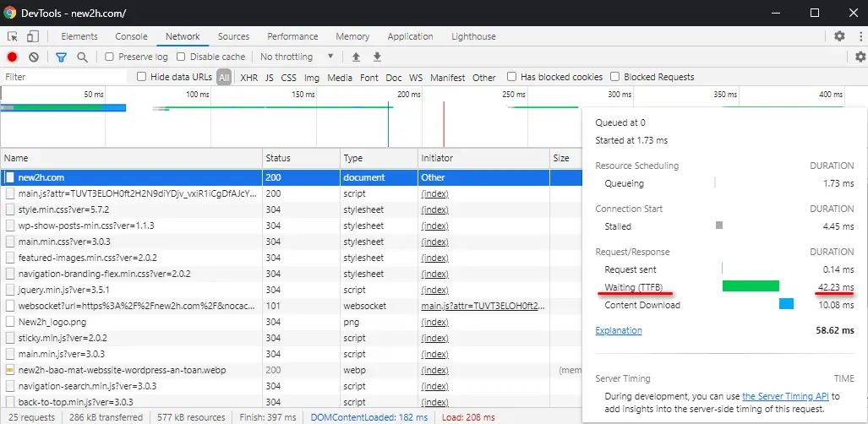Open the Server Timing API link
The image size is (868, 424).
(785, 396)
